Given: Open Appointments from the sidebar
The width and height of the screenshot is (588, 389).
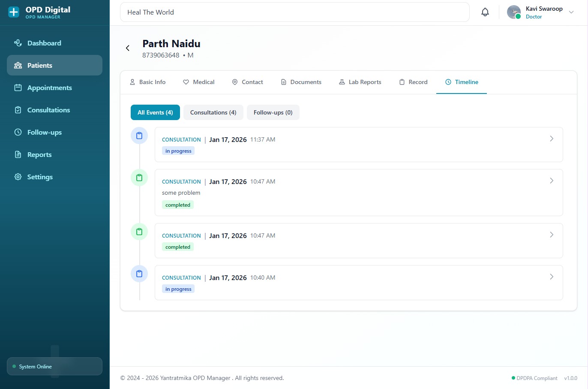Looking at the screenshot, I should pos(49,87).
